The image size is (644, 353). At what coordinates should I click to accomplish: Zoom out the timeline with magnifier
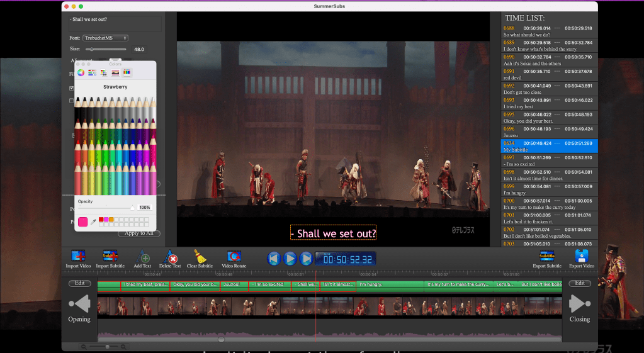[83, 347]
